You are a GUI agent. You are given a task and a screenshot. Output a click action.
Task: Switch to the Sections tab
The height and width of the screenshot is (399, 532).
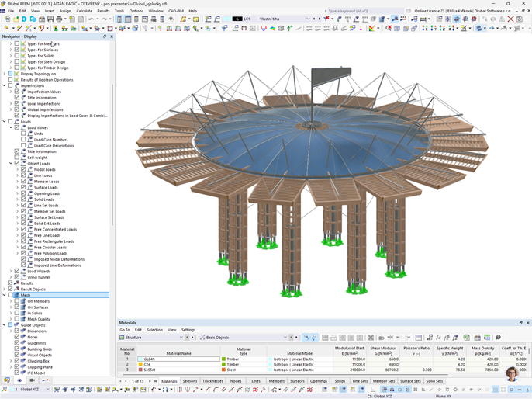tap(190, 381)
